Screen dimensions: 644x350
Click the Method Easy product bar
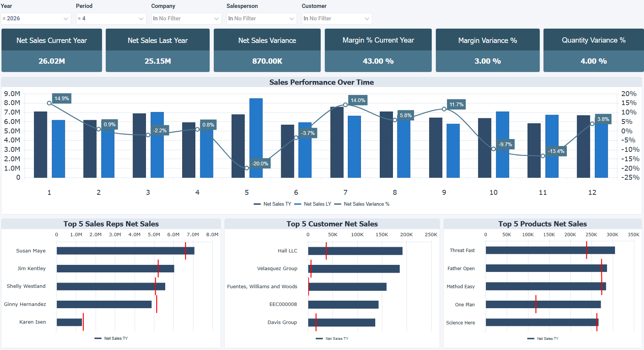click(x=546, y=286)
